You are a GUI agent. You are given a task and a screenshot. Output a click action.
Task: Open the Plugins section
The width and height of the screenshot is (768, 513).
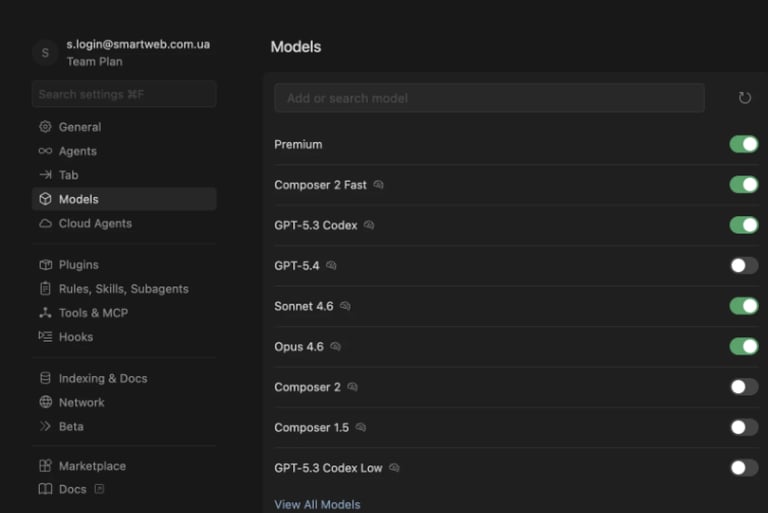click(124, 265)
